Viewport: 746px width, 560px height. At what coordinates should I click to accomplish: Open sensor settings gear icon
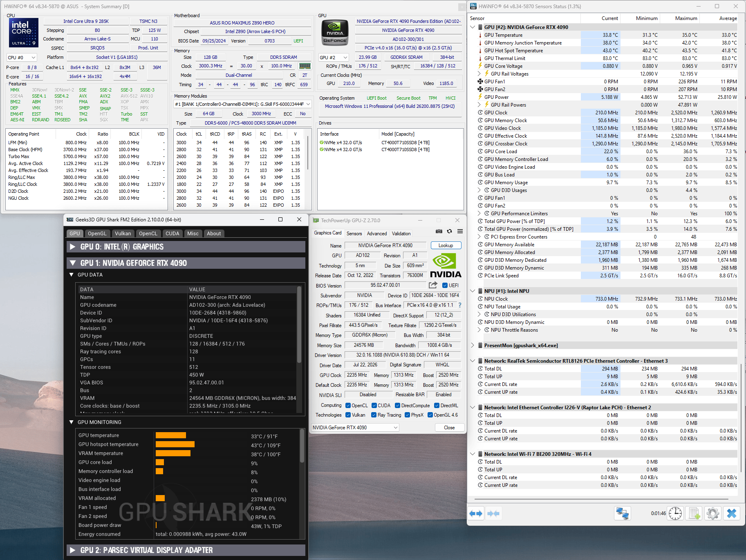713,513
